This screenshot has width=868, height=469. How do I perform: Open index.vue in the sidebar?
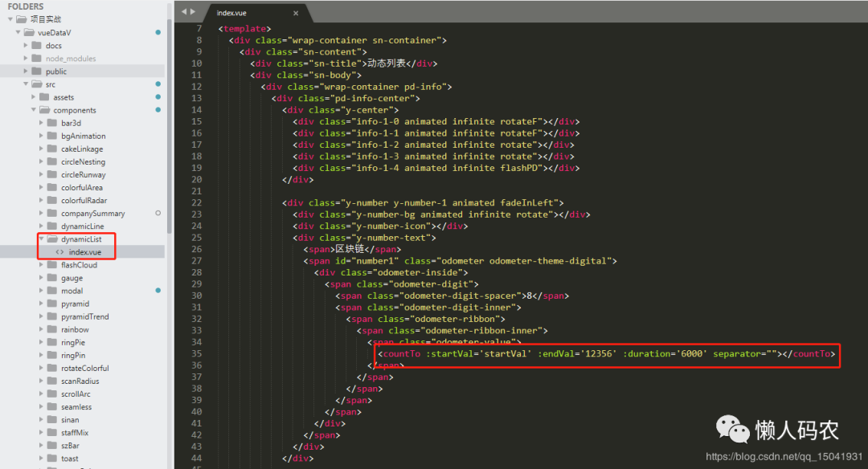(x=84, y=252)
